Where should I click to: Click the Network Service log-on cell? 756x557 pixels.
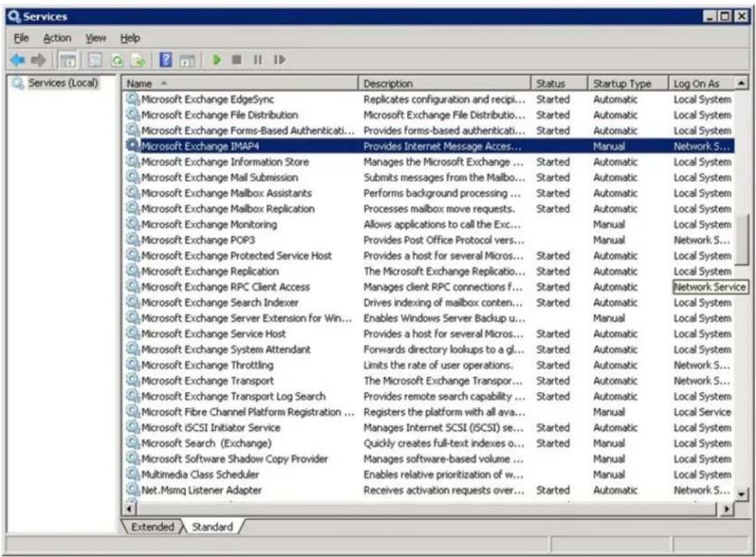click(x=709, y=287)
